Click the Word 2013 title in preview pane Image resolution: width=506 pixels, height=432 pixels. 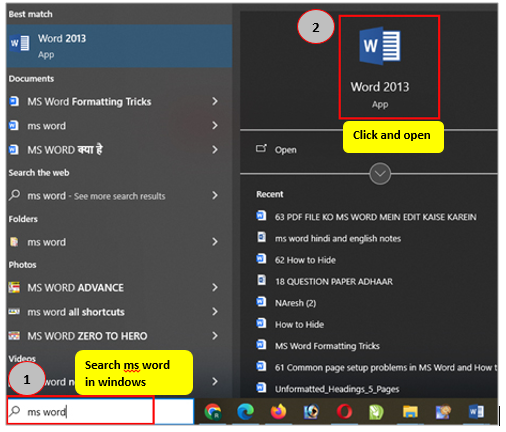pyautogui.click(x=380, y=87)
